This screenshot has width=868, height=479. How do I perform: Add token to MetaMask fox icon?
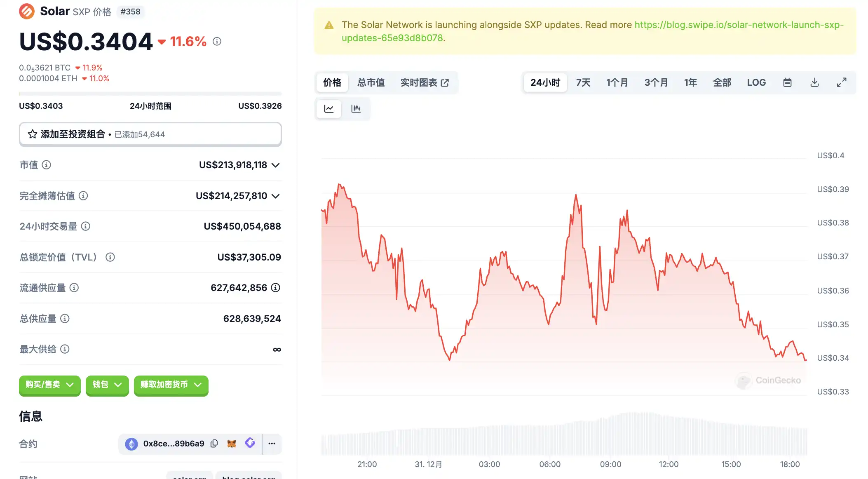click(232, 444)
